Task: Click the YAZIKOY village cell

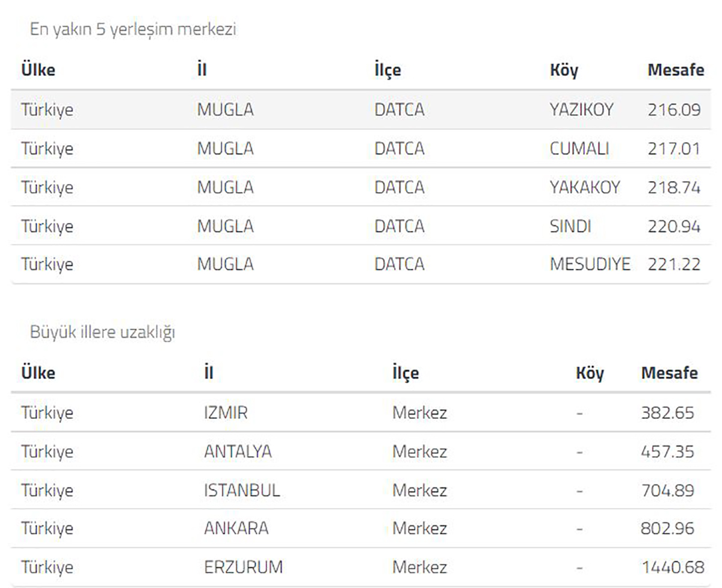Action: click(x=581, y=110)
